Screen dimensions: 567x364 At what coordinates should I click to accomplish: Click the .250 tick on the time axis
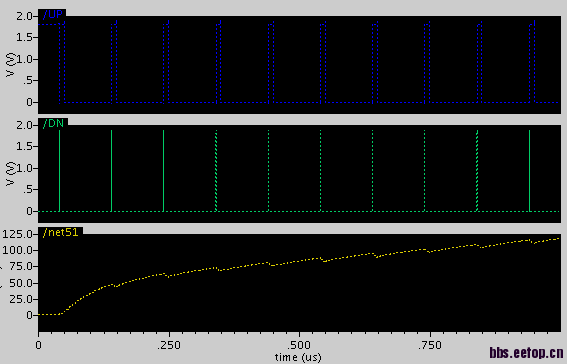pyautogui.click(x=169, y=346)
